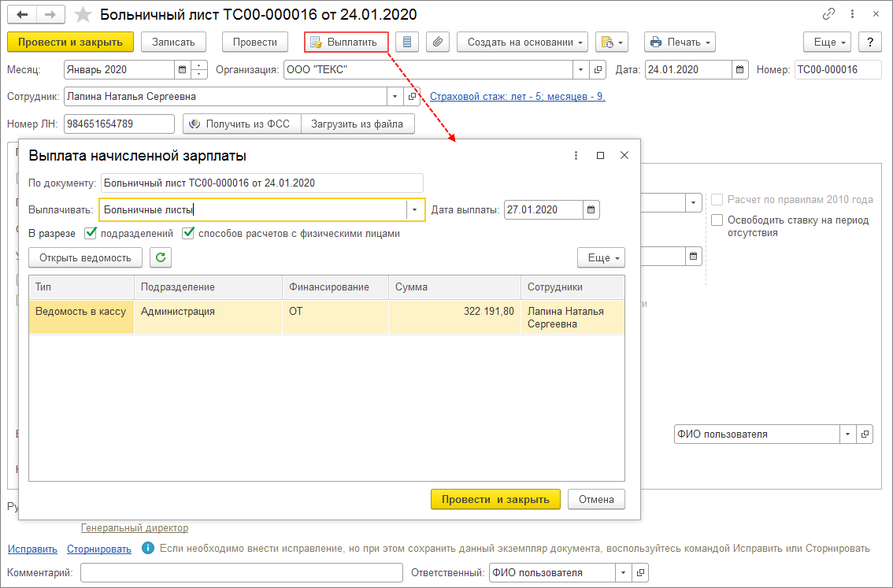Screen dimensions: 893x588
Task: Open dialog vertical dots menu
Action: coord(576,155)
